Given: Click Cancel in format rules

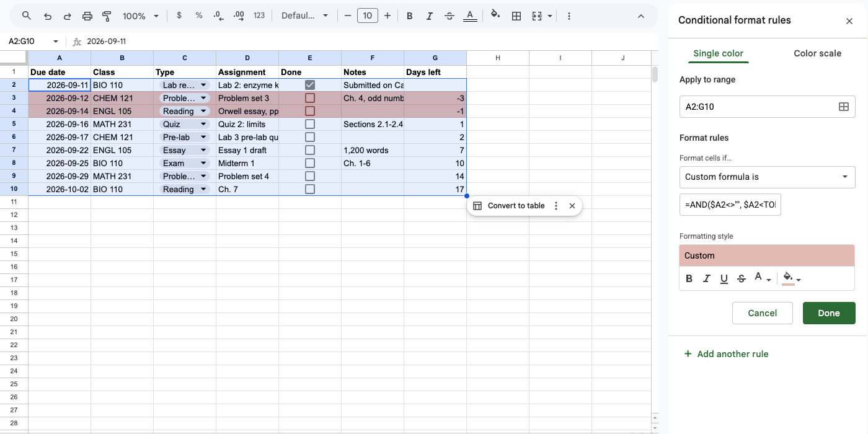Looking at the screenshot, I should click(763, 313).
